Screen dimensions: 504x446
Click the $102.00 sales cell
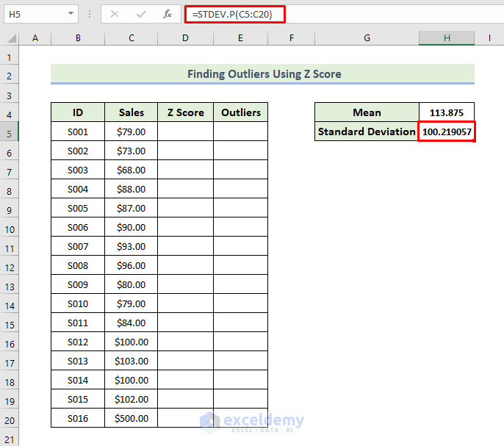[x=131, y=399]
